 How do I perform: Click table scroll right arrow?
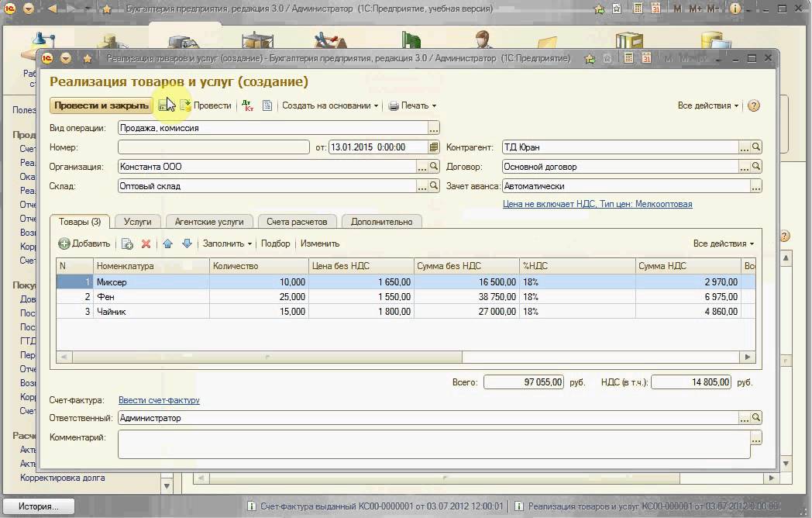point(747,357)
